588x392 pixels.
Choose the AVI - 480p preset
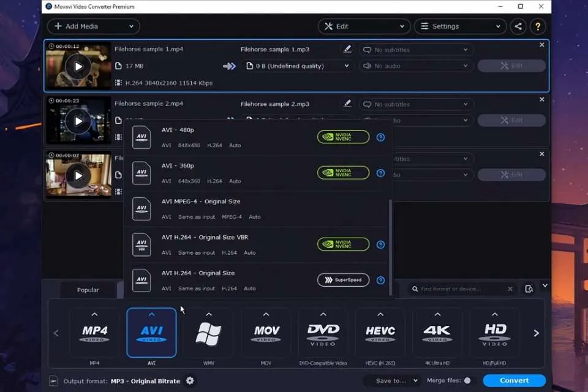[x=256, y=137]
